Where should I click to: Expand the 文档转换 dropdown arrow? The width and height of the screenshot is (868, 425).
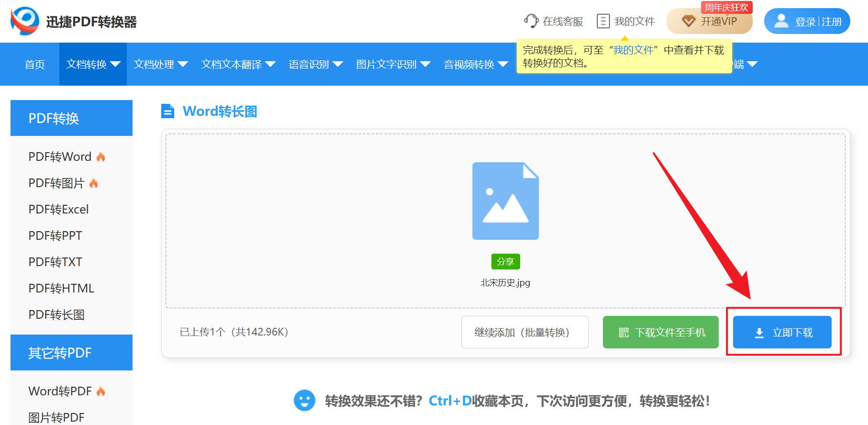click(x=115, y=64)
